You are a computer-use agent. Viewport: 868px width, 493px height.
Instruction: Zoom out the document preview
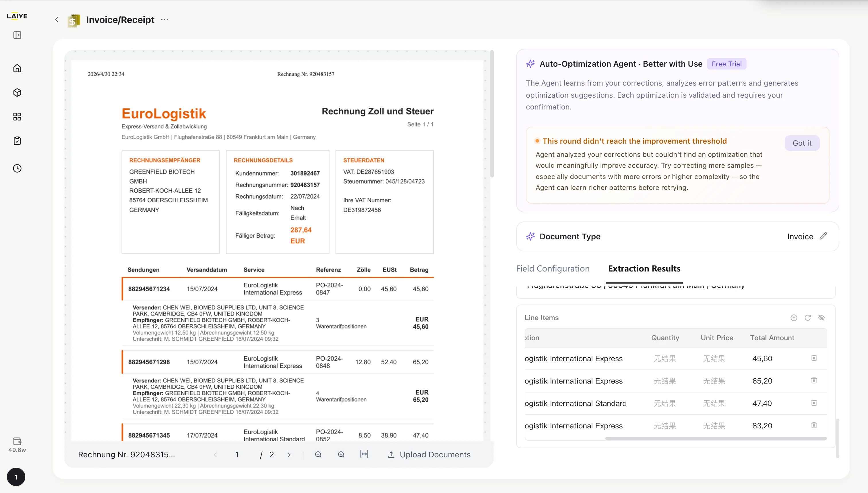pyautogui.click(x=318, y=455)
